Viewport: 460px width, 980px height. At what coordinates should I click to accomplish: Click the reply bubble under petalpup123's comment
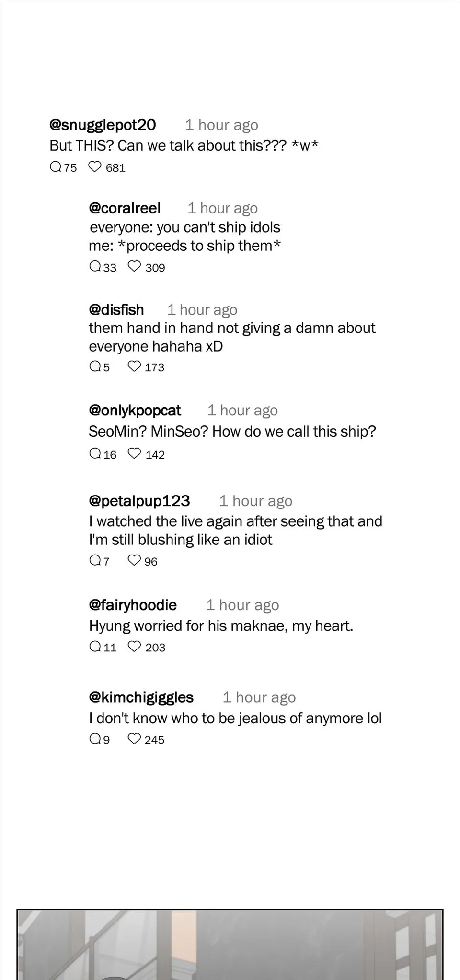(95, 560)
